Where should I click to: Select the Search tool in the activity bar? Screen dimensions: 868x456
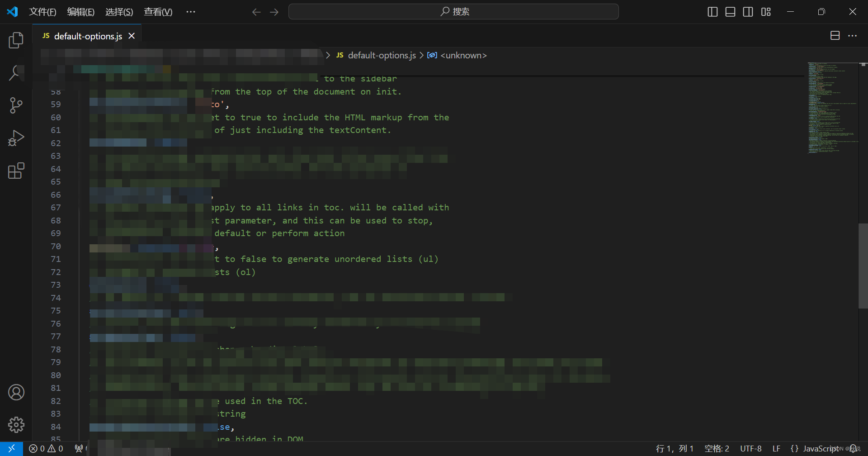coord(16,72)
